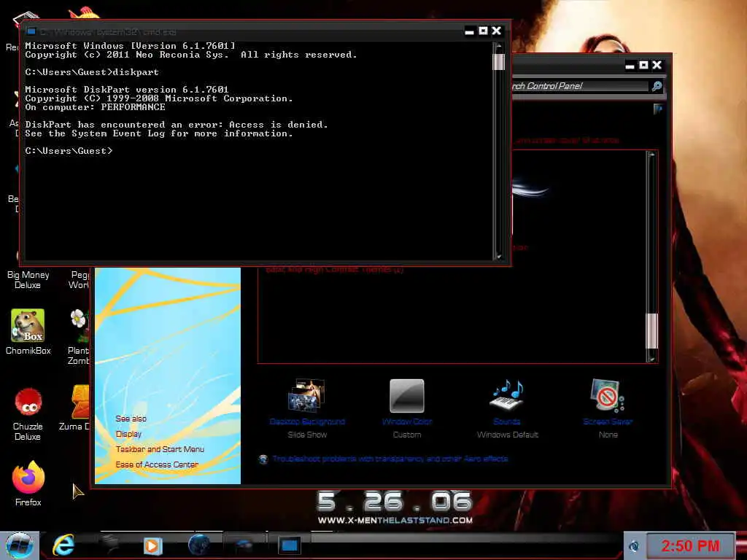Open the Chuzzle Deluxe desktop icon
This screenshot has width=747, height=560.
point(28,414)
